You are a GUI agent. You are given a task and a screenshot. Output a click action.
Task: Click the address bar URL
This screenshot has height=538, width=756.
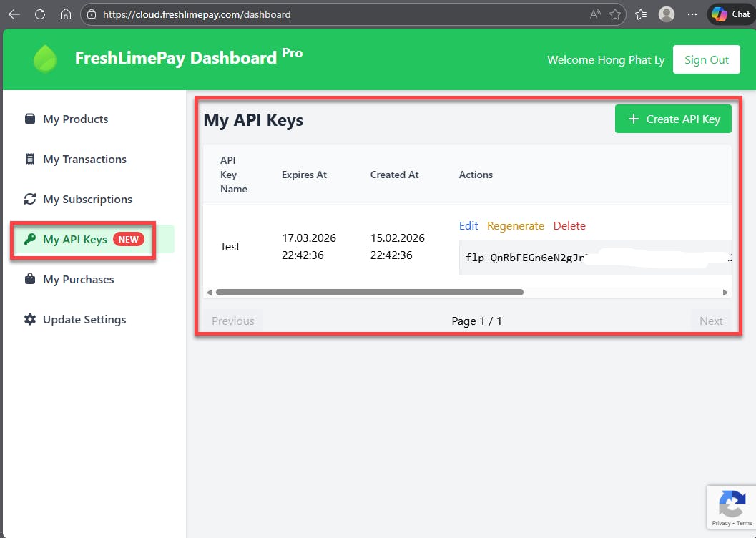point(197,14)
